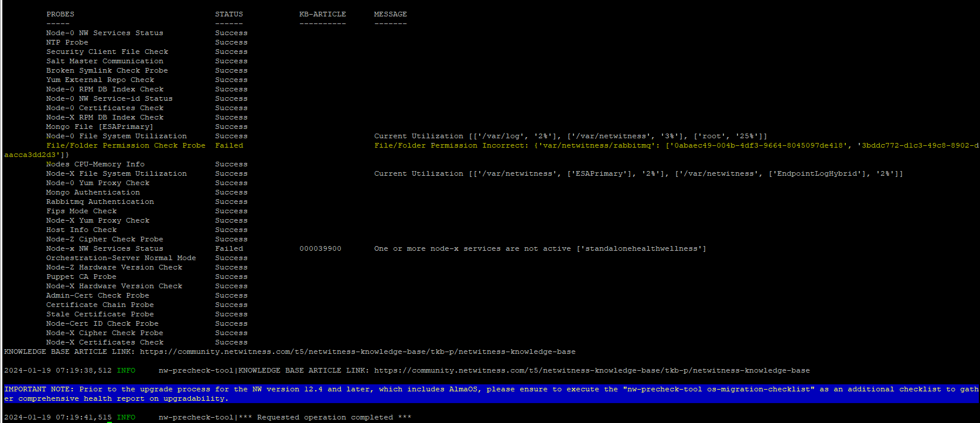
Task: Select 'Node-X Certificates Check' probe
Action: point(105,342)
